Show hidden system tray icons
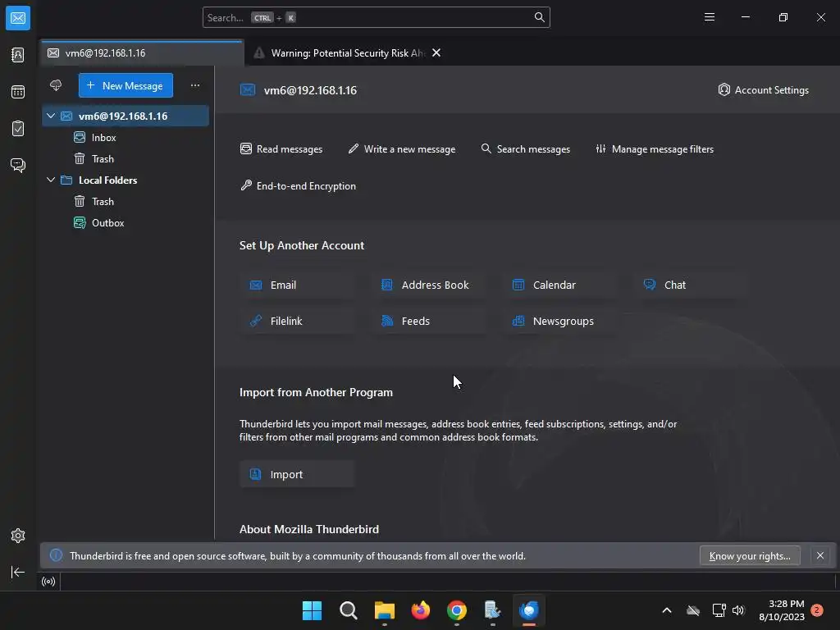840x630 pixels. coord(667,610)
